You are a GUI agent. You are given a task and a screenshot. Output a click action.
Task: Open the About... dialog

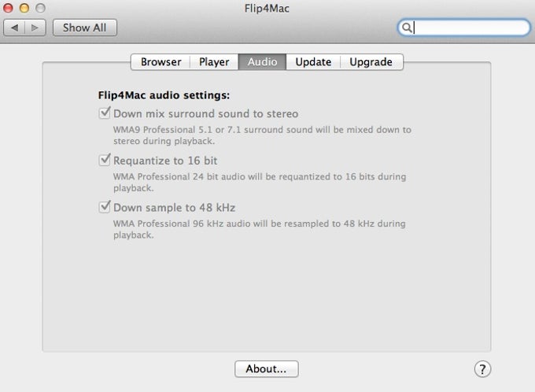click(x=267, y=369)
